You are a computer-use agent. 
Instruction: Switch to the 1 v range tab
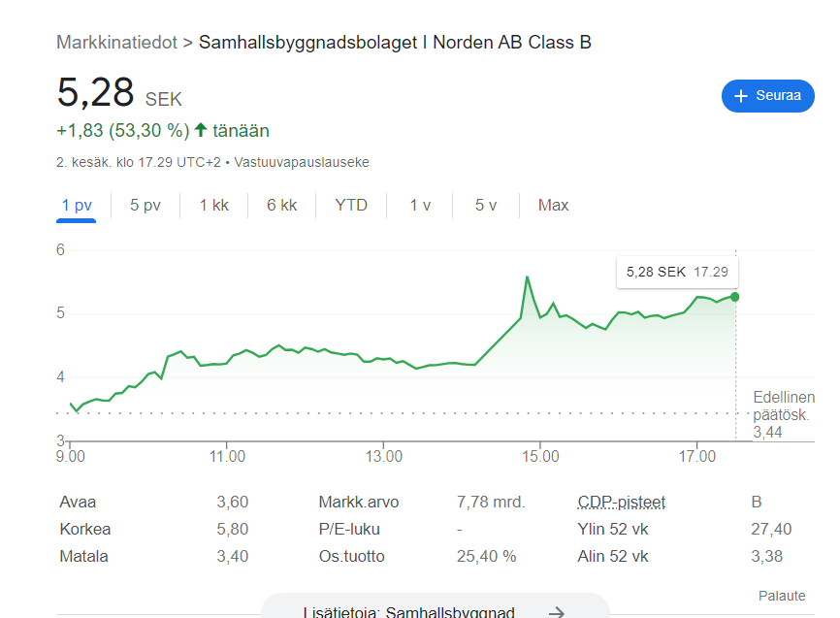click(420, 205)
